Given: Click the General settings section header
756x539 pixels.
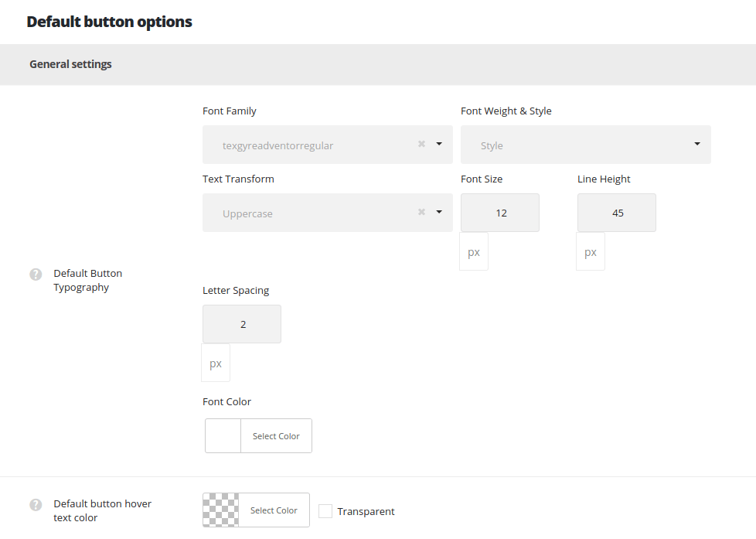Looking at the screenshot, I should [70, 64].
